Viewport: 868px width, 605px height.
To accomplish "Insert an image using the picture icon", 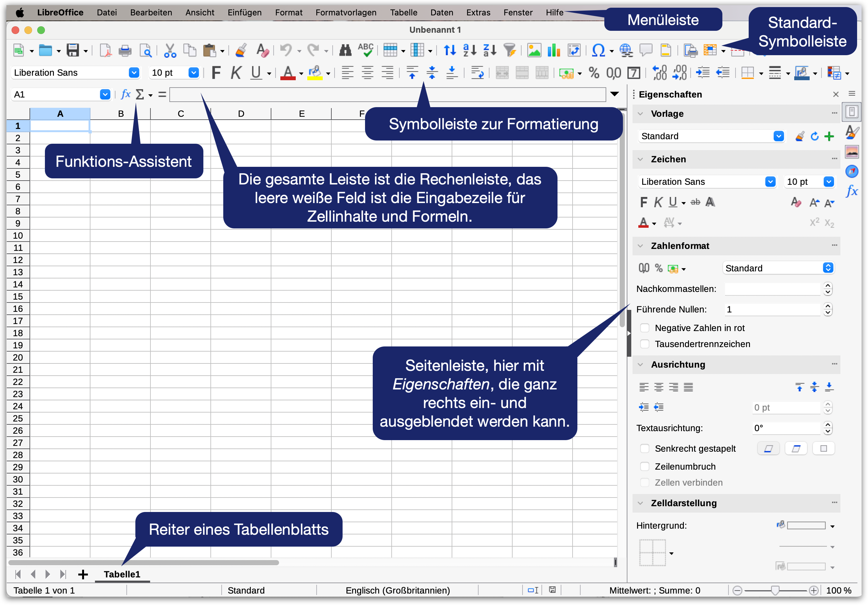I will [x=534, y=50].
